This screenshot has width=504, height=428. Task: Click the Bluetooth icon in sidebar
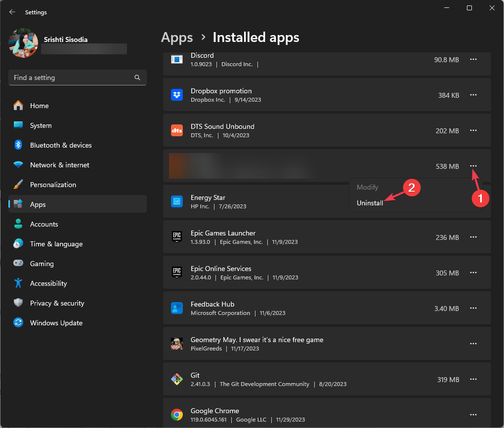pyautogui.click(x=18, y=145)
